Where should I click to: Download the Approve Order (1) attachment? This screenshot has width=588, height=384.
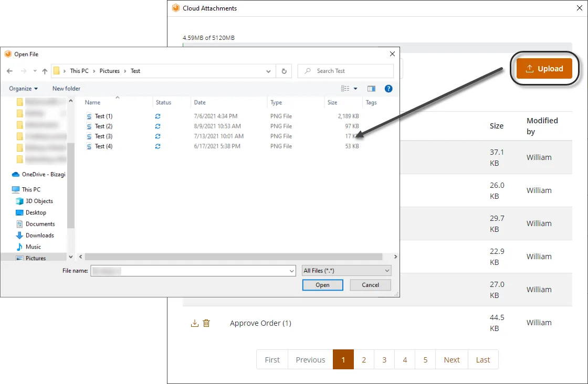click(x=195, y=323)
